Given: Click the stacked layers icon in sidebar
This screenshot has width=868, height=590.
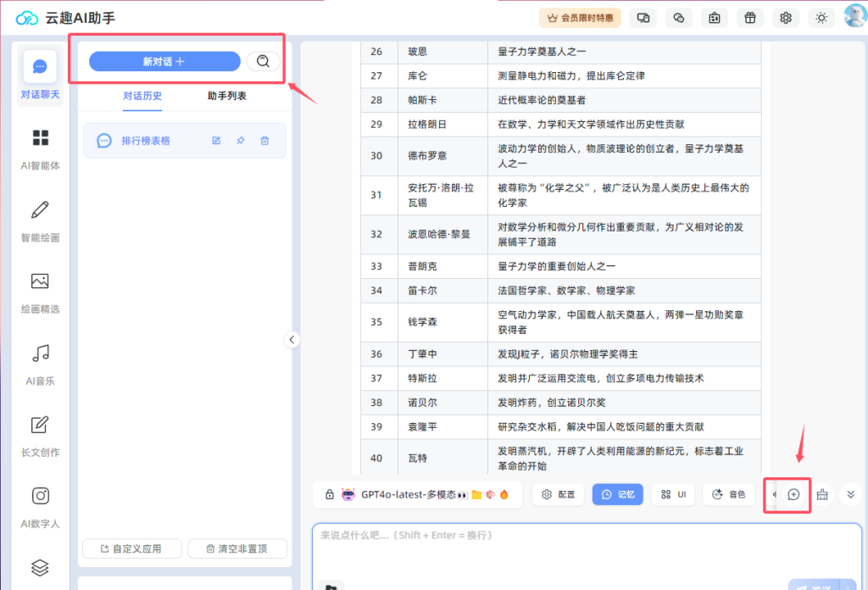Looking at the screenshot, I should [40, 567].
